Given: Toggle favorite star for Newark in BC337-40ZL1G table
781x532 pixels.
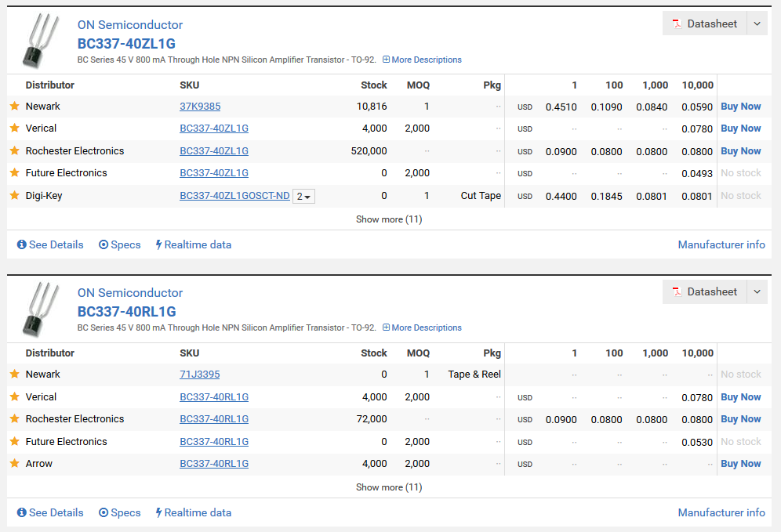Looking at the screenshot, I should (x=14, y=106).
